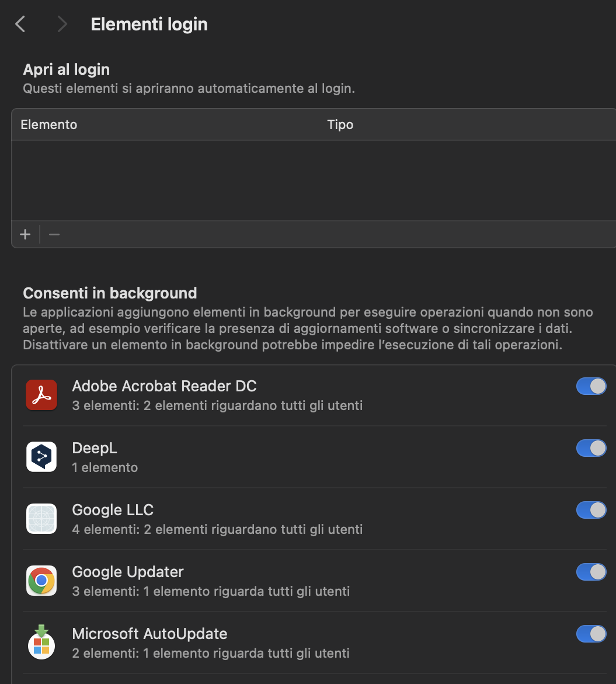Click the Google Updater Chrome icon
616x684 pixels.
[x=41, y=581]
